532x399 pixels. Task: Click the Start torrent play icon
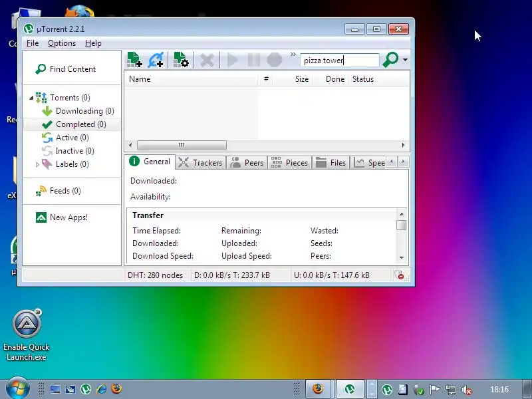[233, 60]
